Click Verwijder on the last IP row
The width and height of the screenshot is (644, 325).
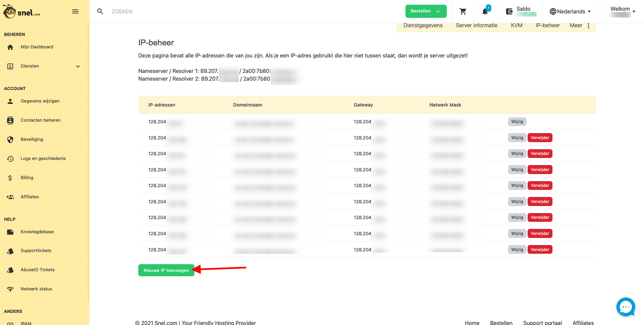pyautogui.click(x=540, y=250)
